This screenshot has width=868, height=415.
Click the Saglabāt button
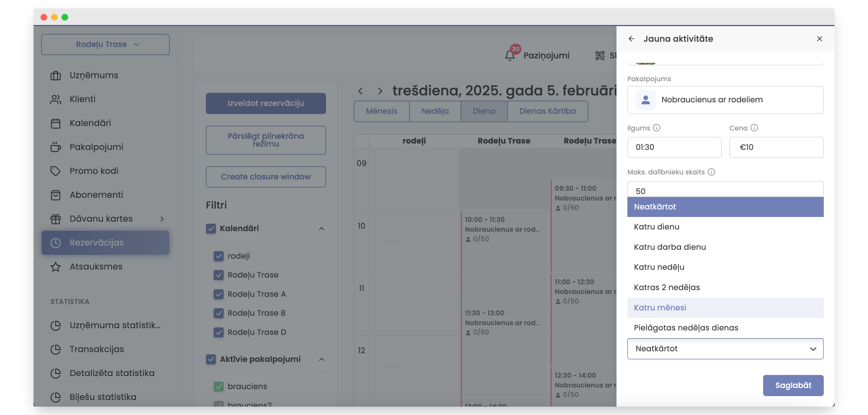(x=793, y=385)
